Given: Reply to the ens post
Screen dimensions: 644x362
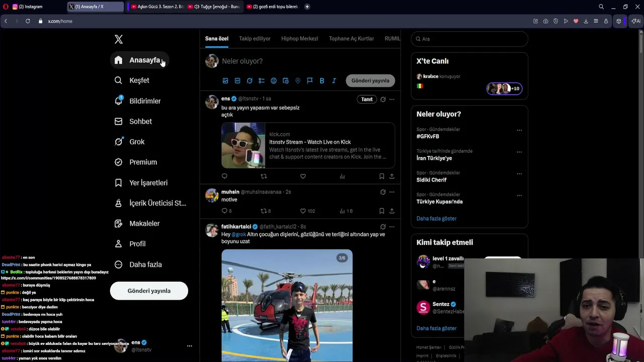Looking at the screenshot, I should pyautogui.click(x=224, y=176).
